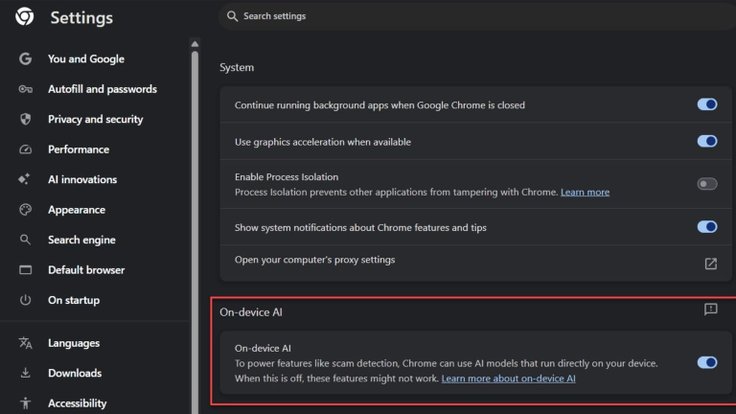This screenshot has width=736, height=414.
Task: Focus the Search settings field
Action: tap(476, 16)
